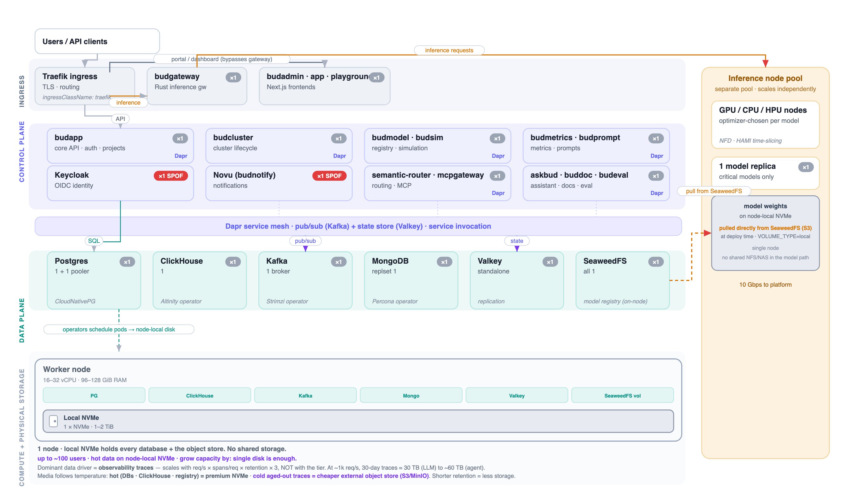This screenshot has width=857, height=504.
Task: Click the Inference node pool heading
Action: tap(765, 78)
